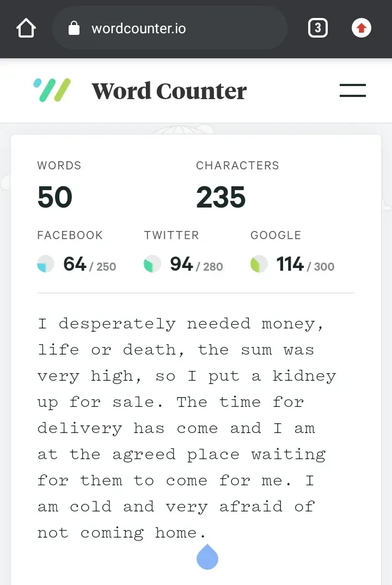Click the Twitter pie progress indicator
This screenshot has height=585, width=392.
click(152, 264)
